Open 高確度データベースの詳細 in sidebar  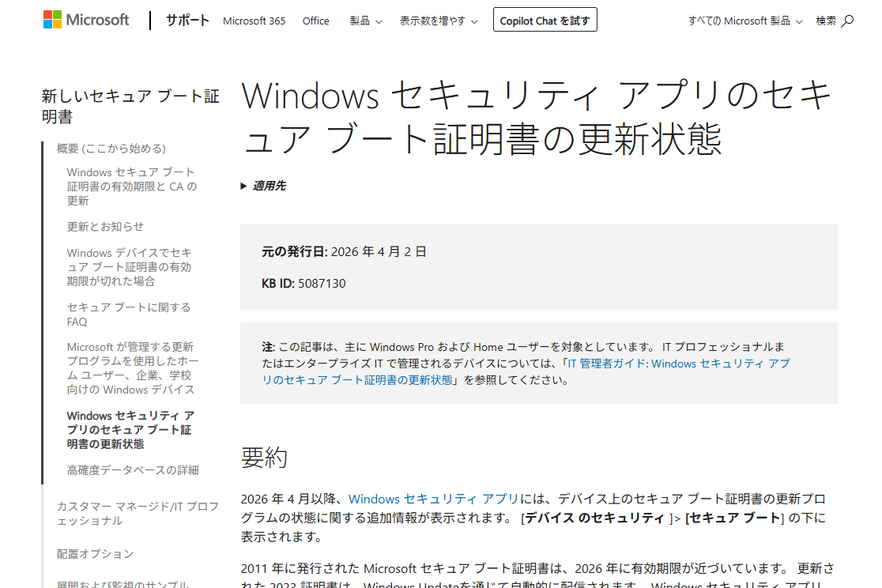pos(133,469)
